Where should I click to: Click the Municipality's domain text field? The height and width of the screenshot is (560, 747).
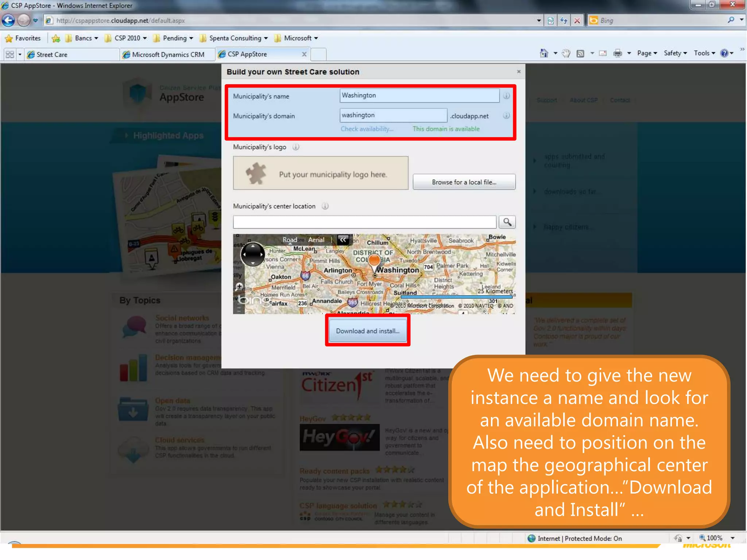coord(393,115)
